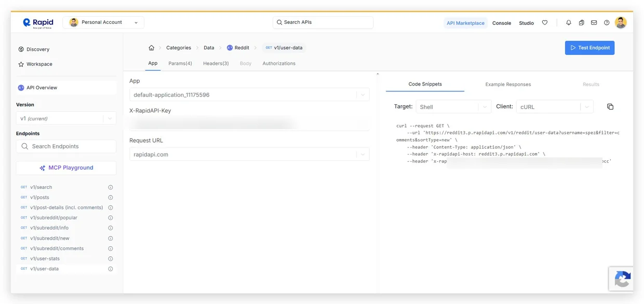Select the v1/subreddit/popular endpoint
Viewport: 644px width, 304px height.
click(53, 218)
